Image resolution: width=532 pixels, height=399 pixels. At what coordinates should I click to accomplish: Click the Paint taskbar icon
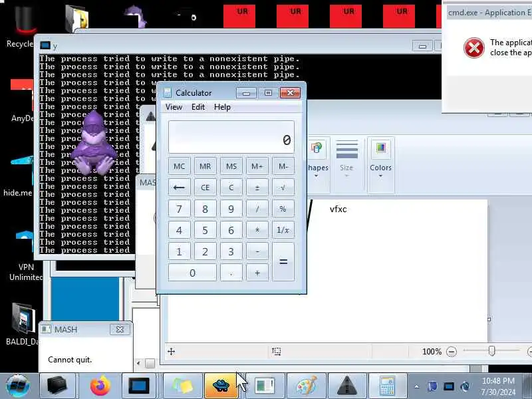(x=307, y=386)
